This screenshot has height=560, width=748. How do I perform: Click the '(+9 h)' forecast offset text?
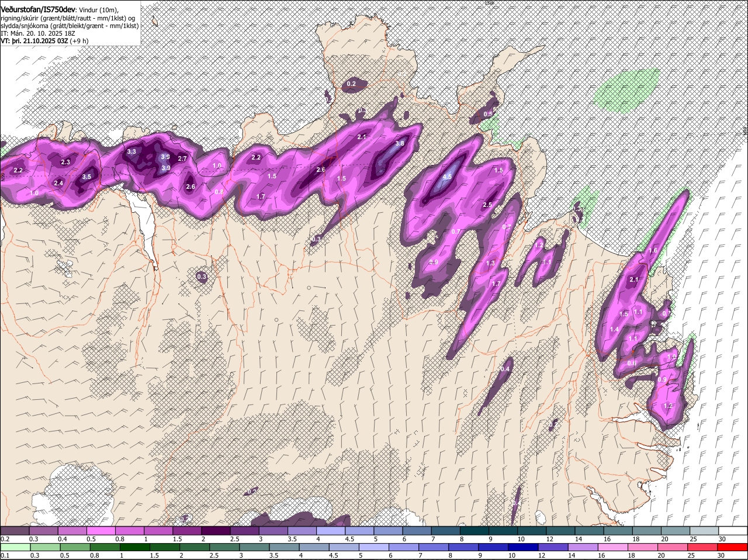79,41
